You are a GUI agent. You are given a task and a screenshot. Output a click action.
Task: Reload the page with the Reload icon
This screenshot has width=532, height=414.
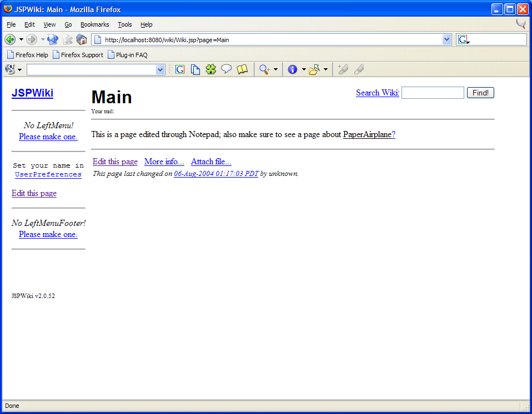(53, 39)
